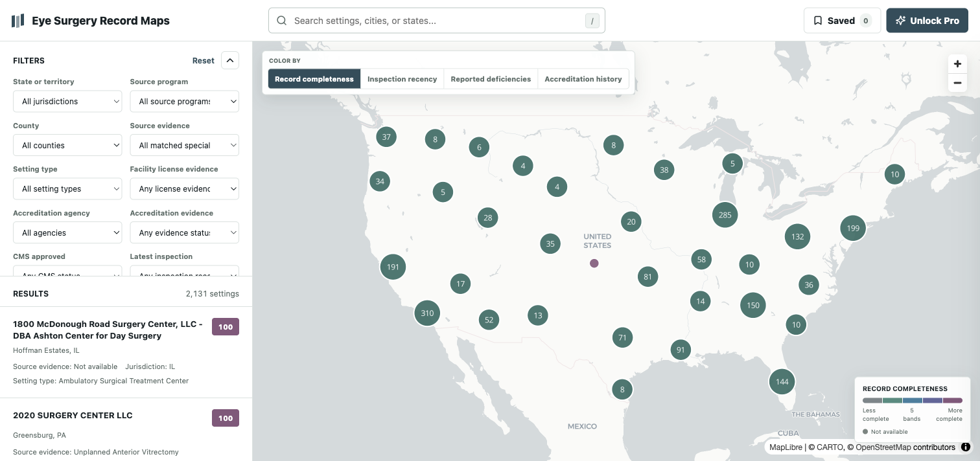Open the Saved list button
Screen dimensions: 980x461
pyautogui.click(x=842, y=21)
